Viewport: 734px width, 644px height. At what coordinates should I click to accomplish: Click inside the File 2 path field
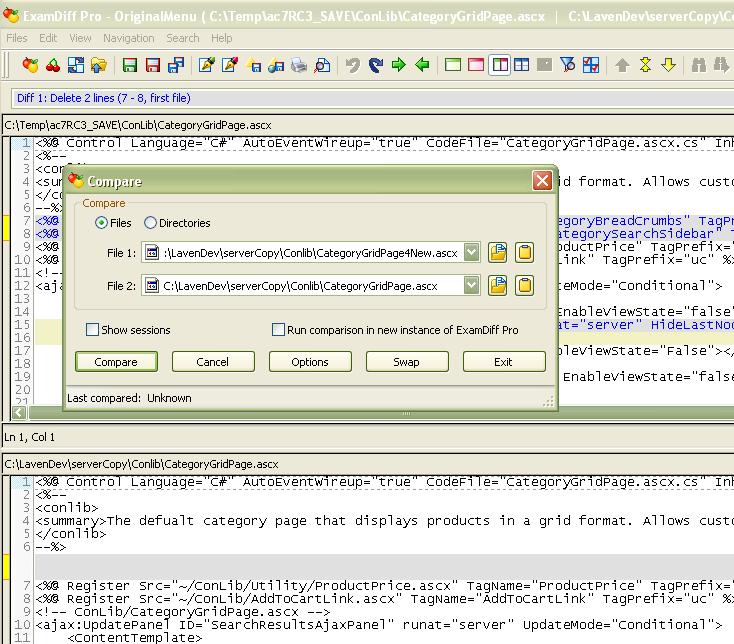pyautogui.click(x=310, y=285)
